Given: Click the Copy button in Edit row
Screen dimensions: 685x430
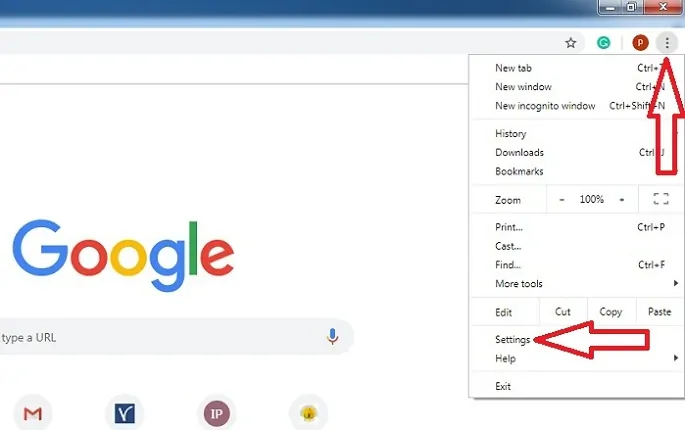Looking at the screenshot, I should tap(611, 312).
